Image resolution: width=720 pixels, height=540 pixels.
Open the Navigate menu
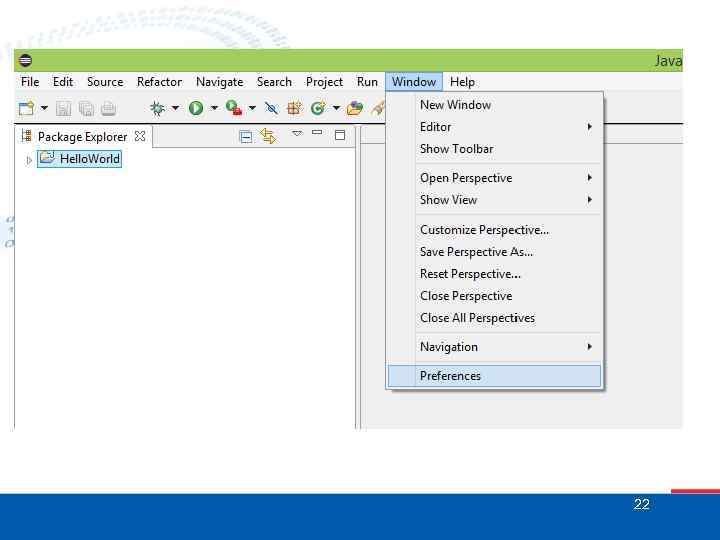(x=219, y=82)
